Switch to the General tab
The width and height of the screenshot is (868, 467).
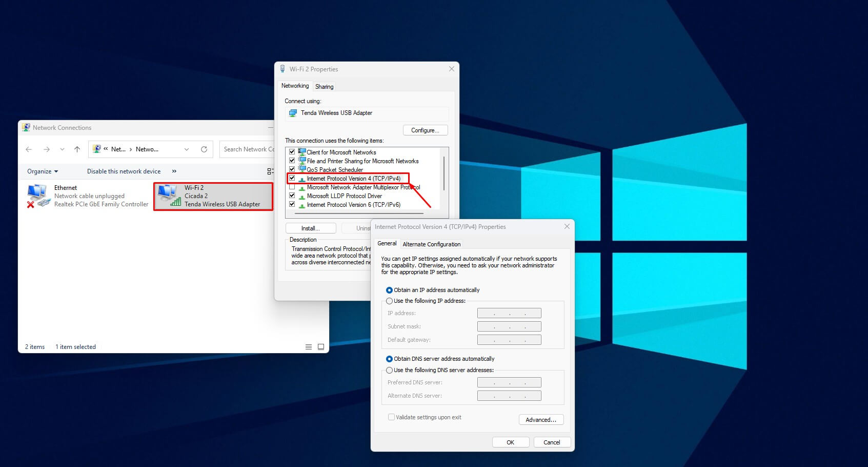(387, 243)
